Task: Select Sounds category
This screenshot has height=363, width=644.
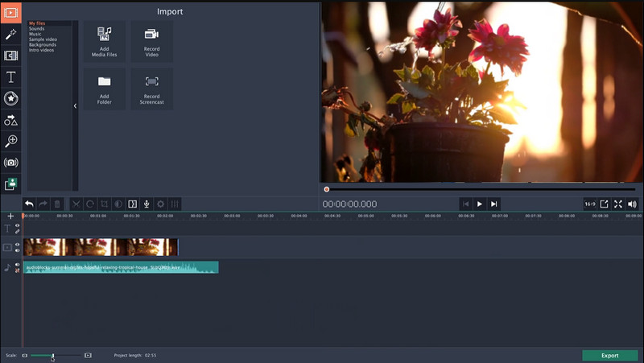Action: 36,29
